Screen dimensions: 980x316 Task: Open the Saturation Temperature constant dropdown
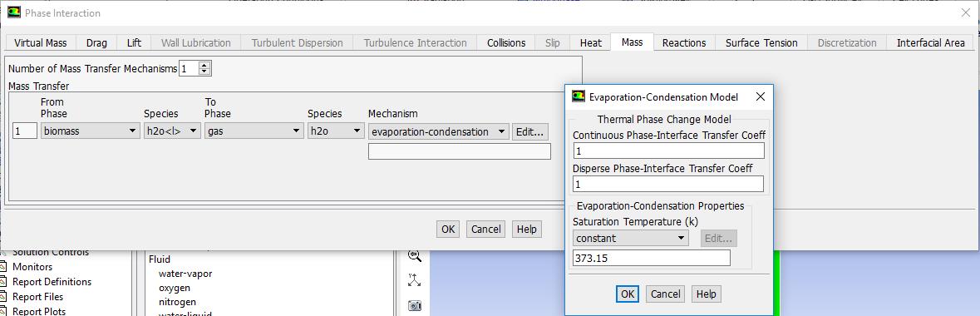(x=631, y=238)
